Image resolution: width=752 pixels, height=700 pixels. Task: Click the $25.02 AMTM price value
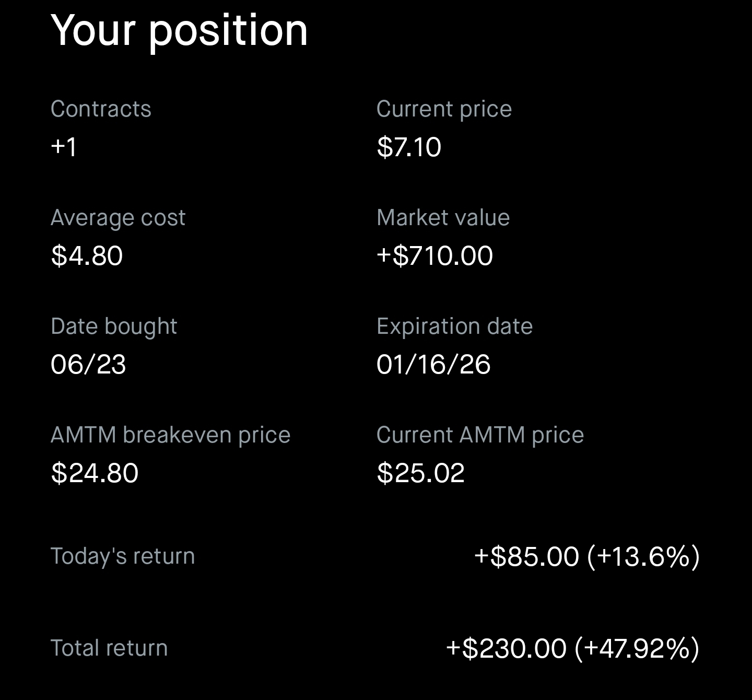coord(420,473)
